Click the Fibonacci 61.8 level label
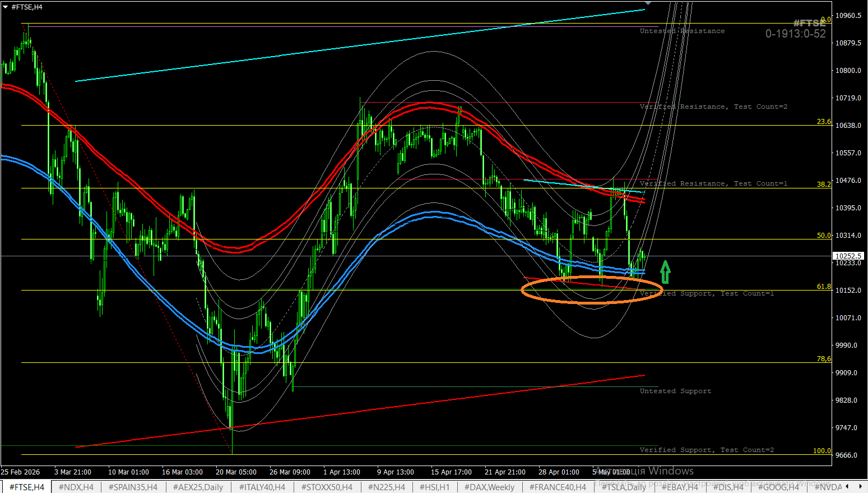Image resolution: width=868 pixels, height=493 pixels. (x=824, y=287)
